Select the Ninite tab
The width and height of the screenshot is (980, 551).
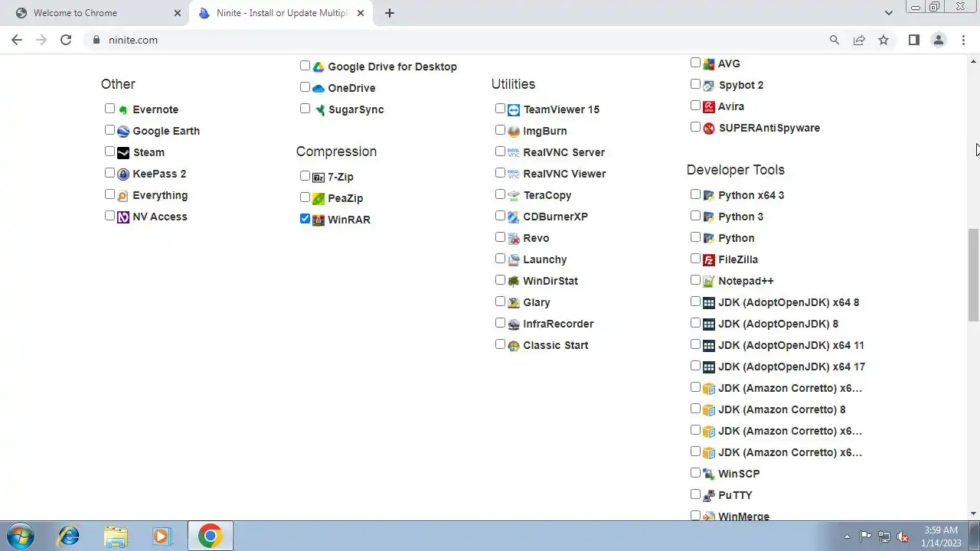coord(281,13)
